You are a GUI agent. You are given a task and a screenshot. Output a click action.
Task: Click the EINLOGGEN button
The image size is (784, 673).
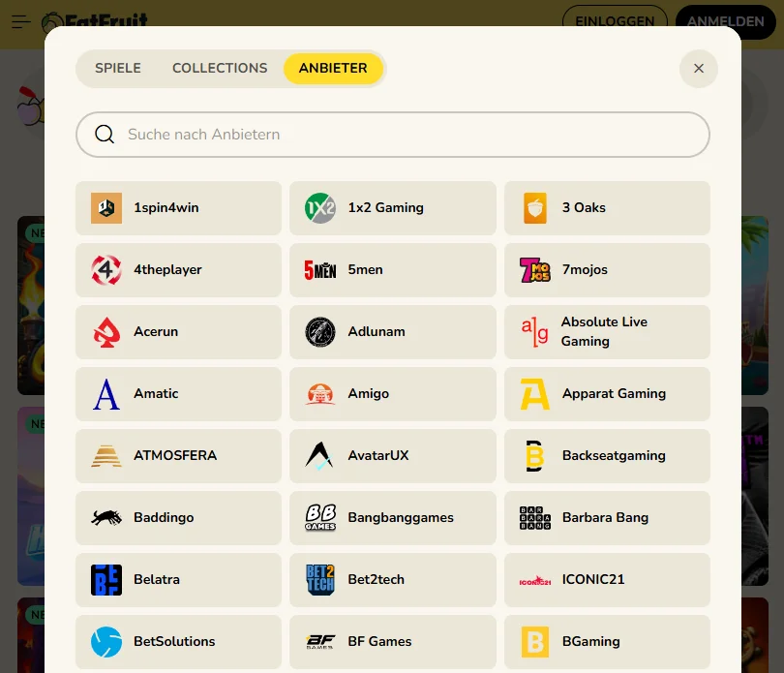tap(615, 21)
